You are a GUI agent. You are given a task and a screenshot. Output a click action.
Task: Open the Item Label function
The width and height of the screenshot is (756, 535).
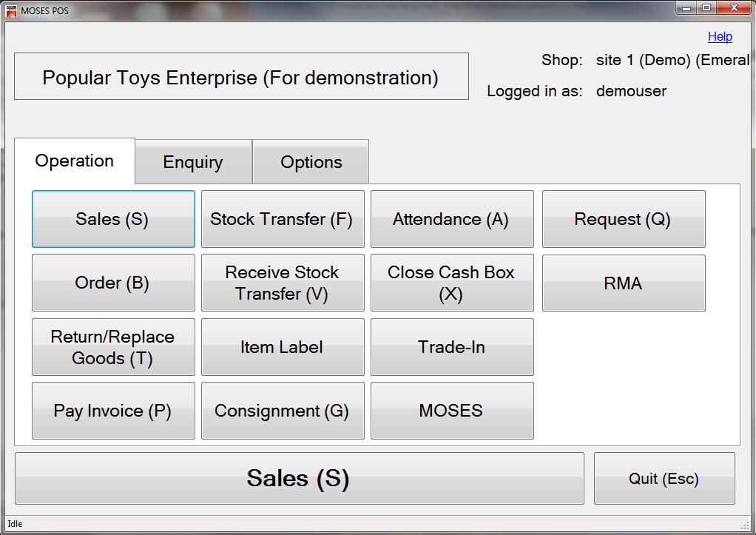(283, 347)
